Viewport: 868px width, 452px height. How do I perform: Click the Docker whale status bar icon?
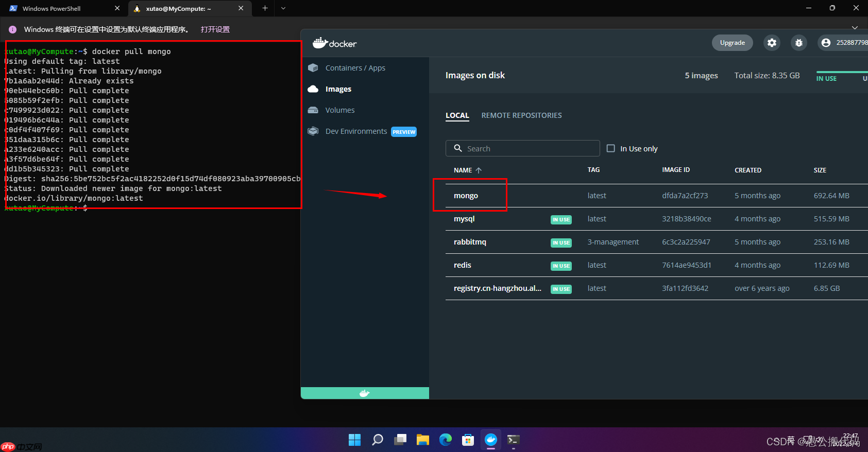pos(365,393)
